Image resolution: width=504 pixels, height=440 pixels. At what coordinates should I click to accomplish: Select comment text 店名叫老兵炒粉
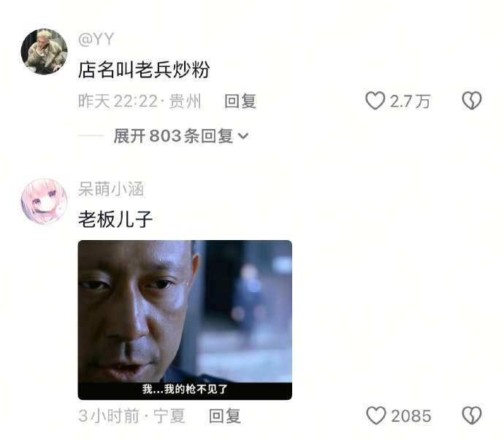[144, 70]
